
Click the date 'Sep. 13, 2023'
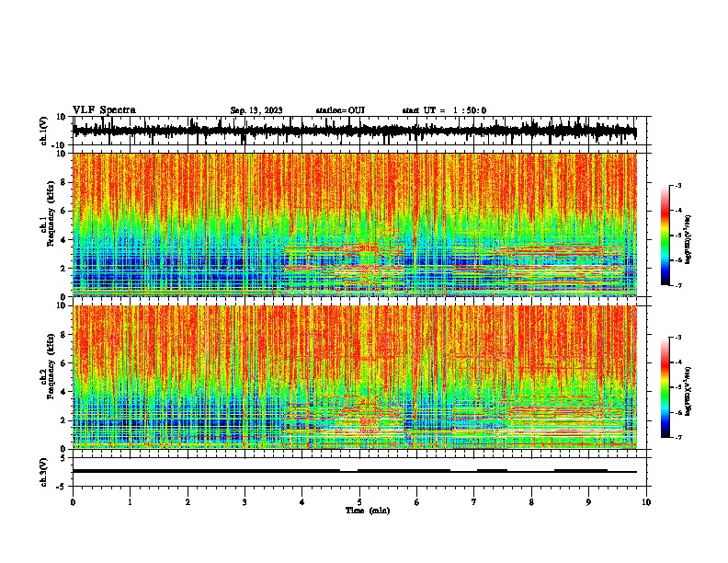coord(256,110)
